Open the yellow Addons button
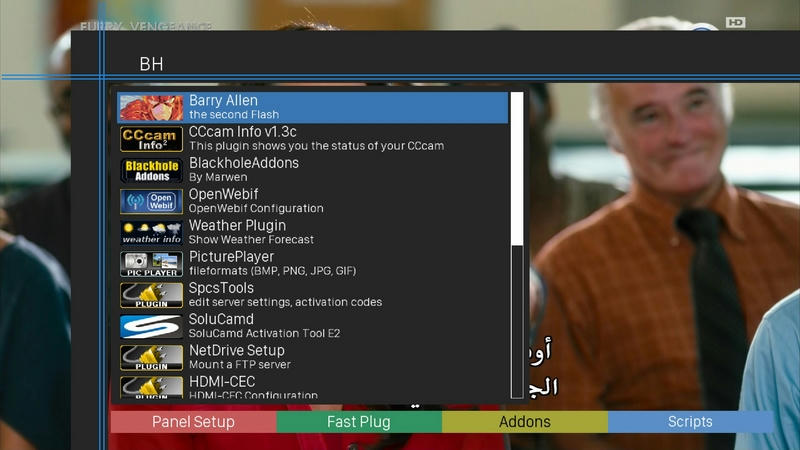This screenshot has width=800, height=450. [x=524, y=422]
